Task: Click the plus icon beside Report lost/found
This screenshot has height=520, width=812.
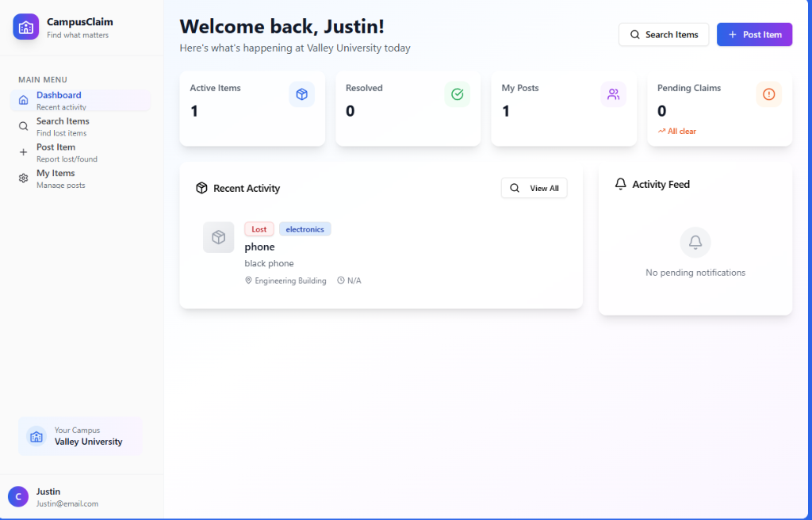Action: (x=23, y=152)
